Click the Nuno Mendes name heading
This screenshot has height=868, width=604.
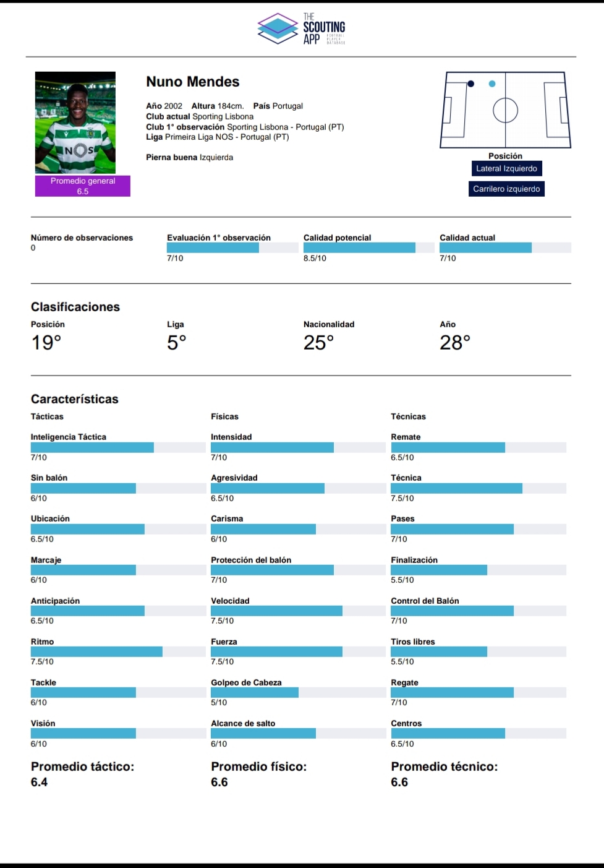click(x=193, y=82)
